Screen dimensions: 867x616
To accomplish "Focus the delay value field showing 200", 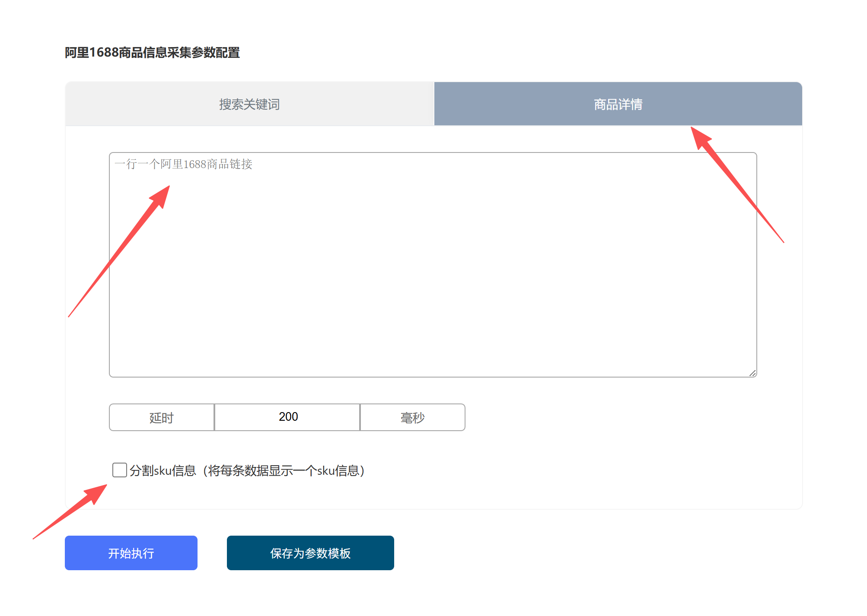I will (287, 417).
